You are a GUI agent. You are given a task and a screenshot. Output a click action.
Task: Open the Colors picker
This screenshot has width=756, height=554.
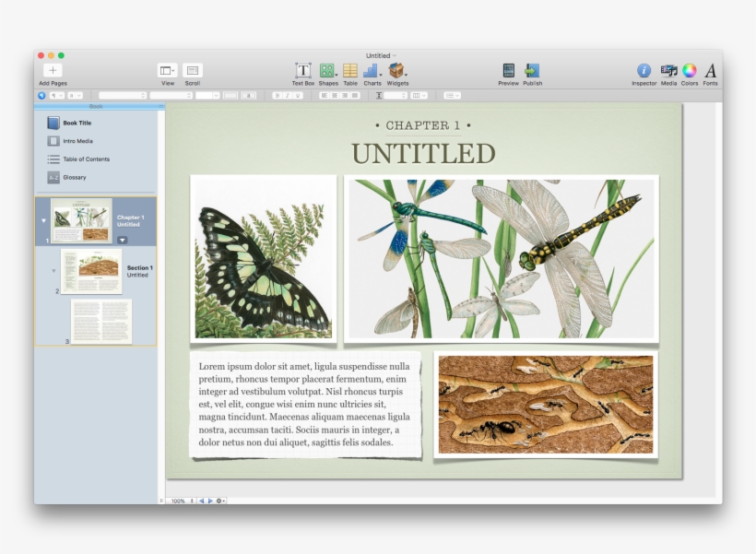[688, 69]
